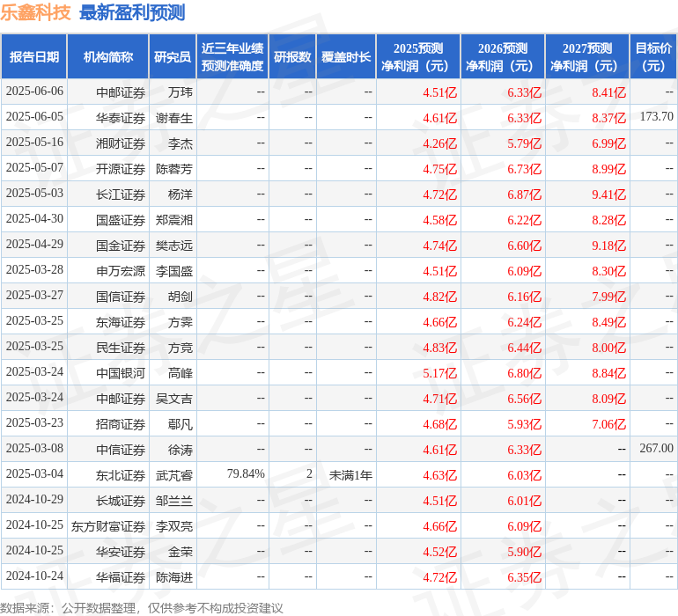Image resolution: width=678 pixels, height=616 pixels.
Task: Click analyst name 吴文吉
Action: (174, 399)
